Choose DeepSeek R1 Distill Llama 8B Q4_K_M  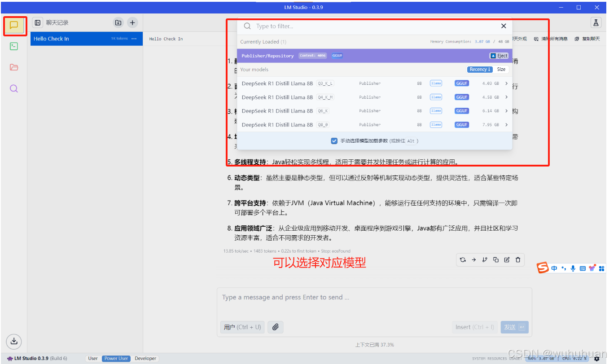[x=374, y=97]
